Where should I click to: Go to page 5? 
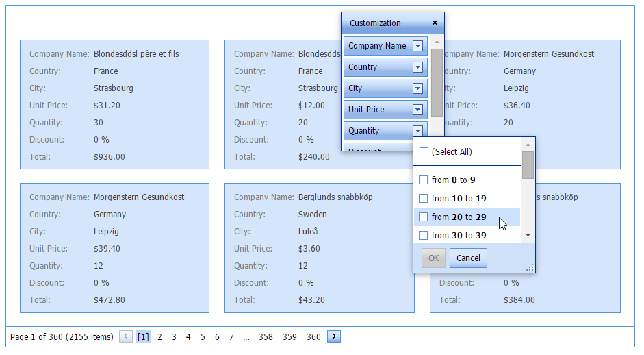click(203, 337)
